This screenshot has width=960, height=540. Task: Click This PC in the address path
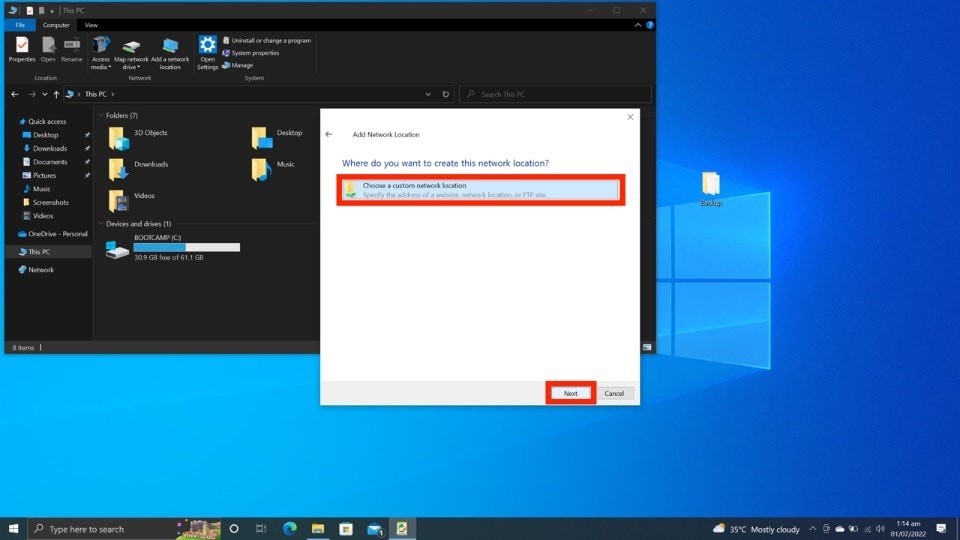[x=96, y=94]
